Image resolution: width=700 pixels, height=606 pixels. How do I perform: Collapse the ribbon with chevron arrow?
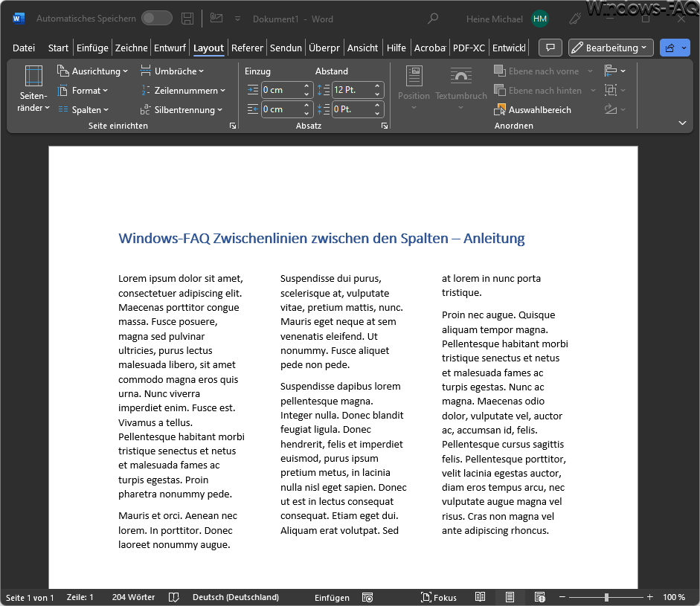(x=682, y=123)
